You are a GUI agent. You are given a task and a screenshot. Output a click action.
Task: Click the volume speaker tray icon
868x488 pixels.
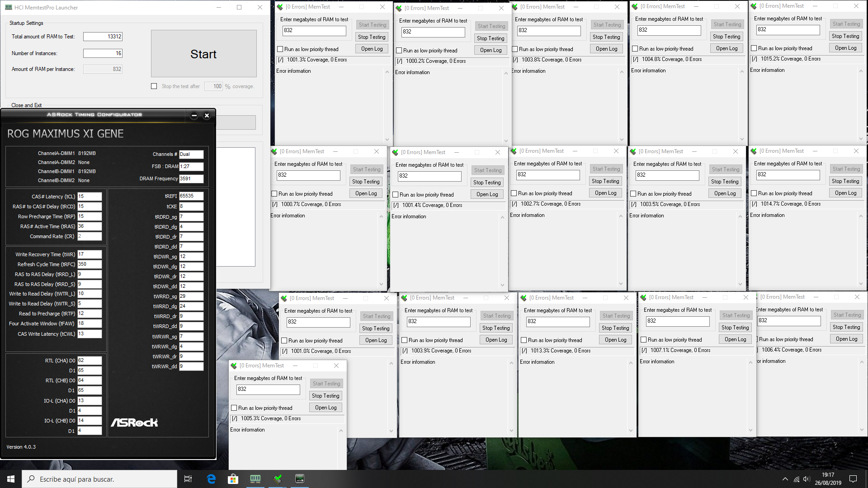point(807,479)
